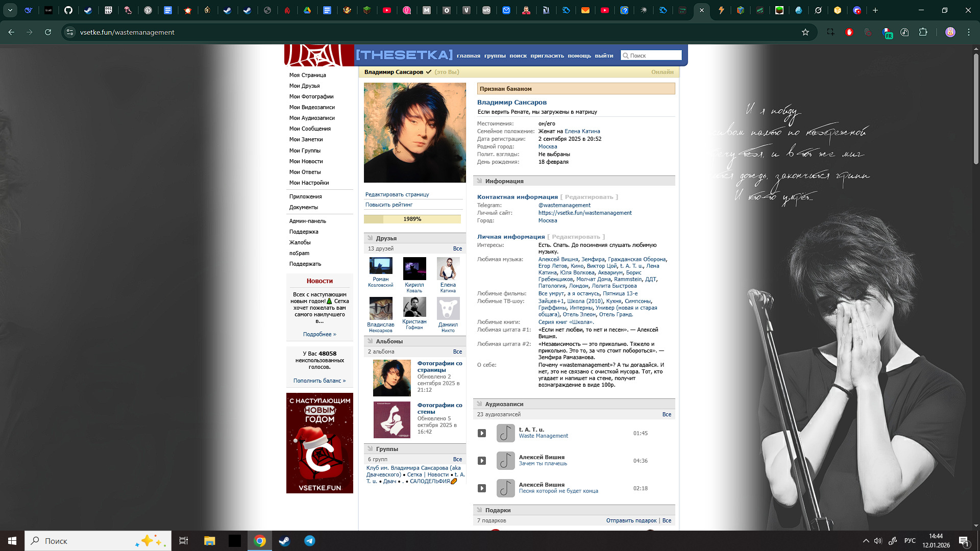The image size is (980, 551).
Task: Open the browser extensions puzzle icon
Action: click(923, 32)
